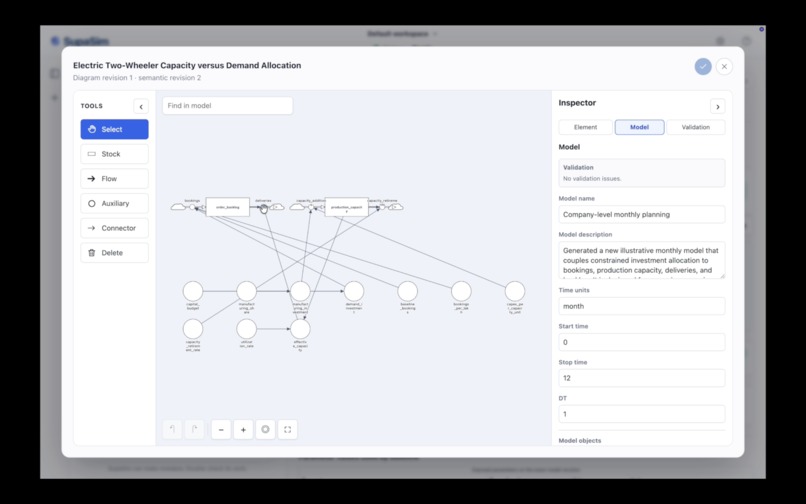
Task: Select the Delete trash tool
Action: coord(114,253)
